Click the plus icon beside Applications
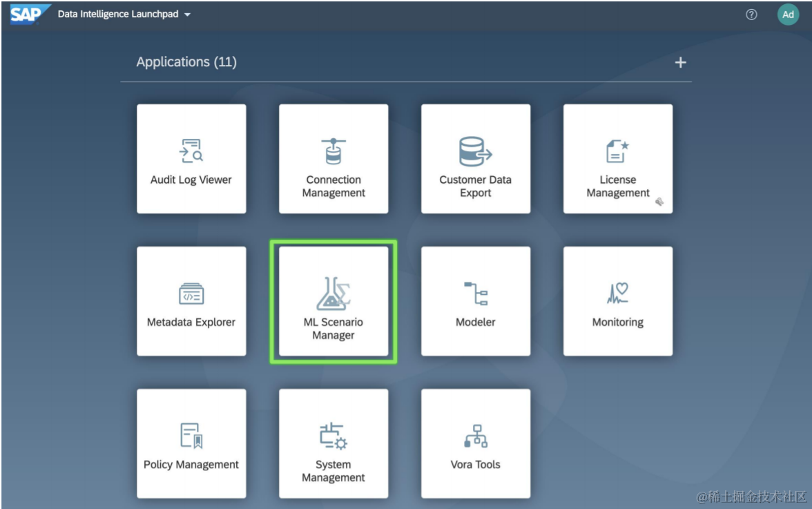The width and height of the screenshot is (812, 509). [680, 63]
